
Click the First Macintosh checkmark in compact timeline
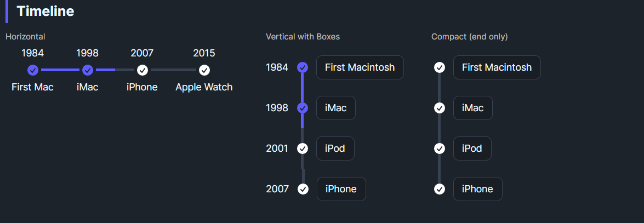pyautogui.click(x=440, y=67)
